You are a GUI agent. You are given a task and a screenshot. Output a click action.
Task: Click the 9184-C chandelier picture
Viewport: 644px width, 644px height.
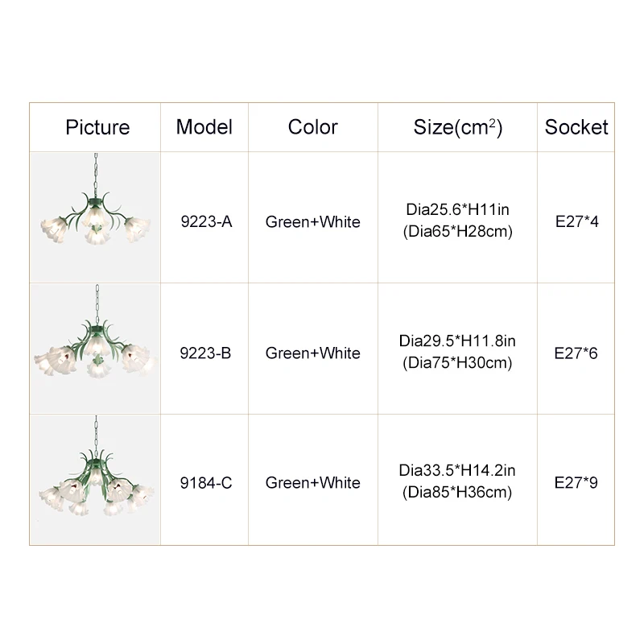pyautogui.click(x=96, y=480)
